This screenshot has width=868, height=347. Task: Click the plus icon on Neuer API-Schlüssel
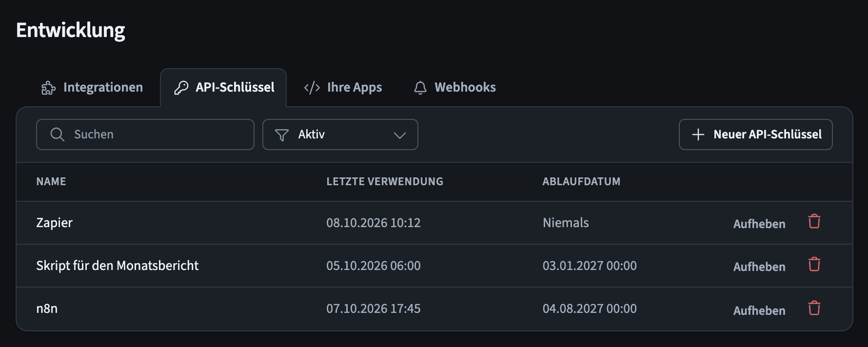(698, 134)
